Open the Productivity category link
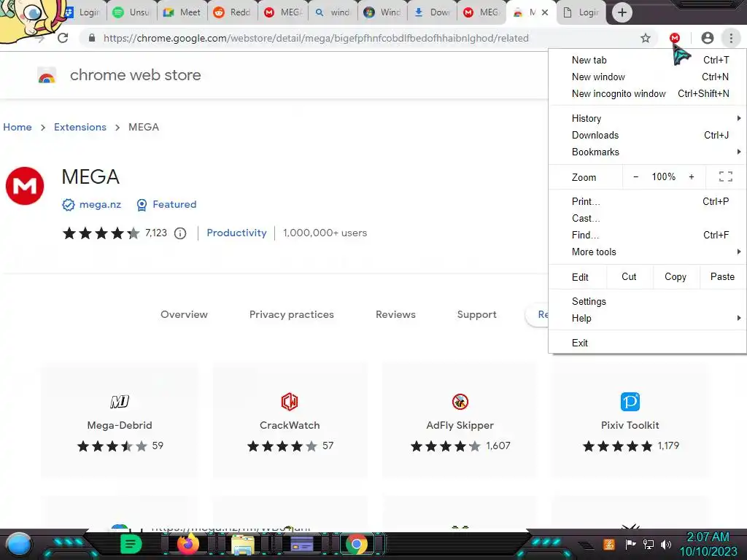 (x=236, y=233)
